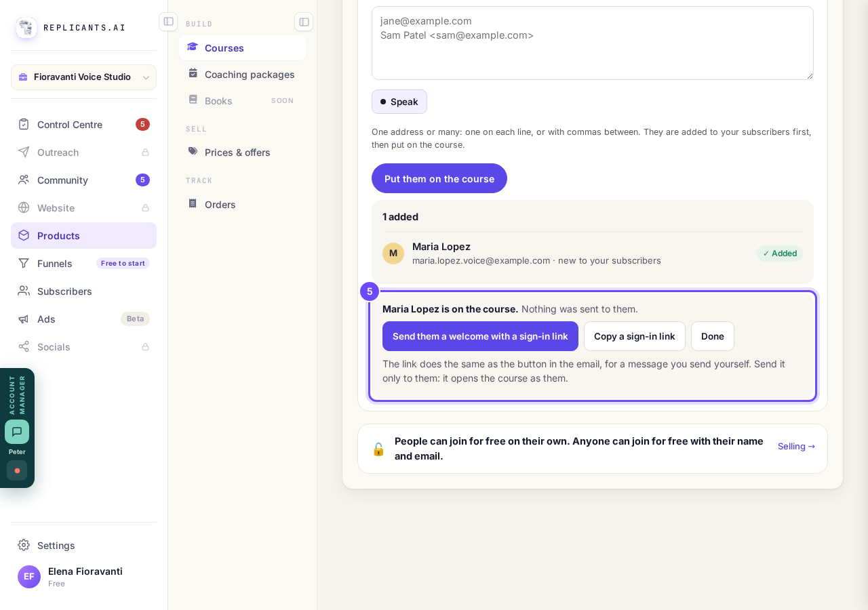This screenshot has width=868, height=610.
Task: Click the red record dot under Peter
Action: pos(17,470)
